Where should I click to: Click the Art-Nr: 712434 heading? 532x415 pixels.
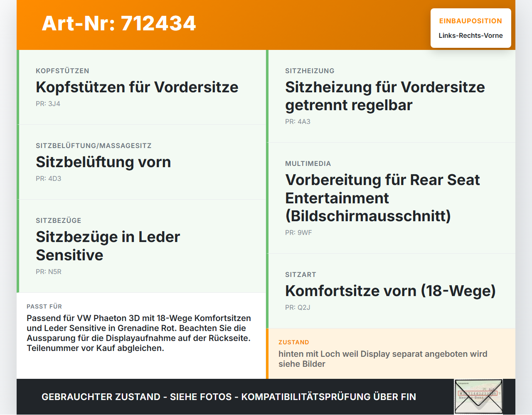[119, 23]
